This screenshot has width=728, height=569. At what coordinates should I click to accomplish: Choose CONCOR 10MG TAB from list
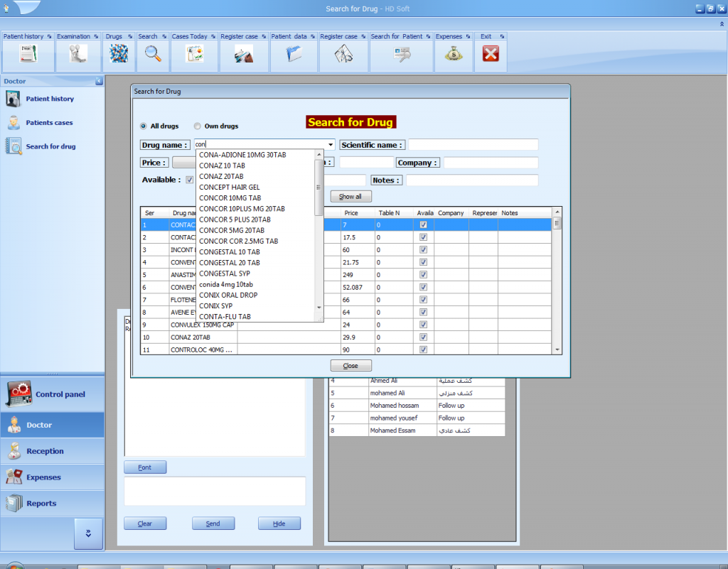click(x=230, y=198)
